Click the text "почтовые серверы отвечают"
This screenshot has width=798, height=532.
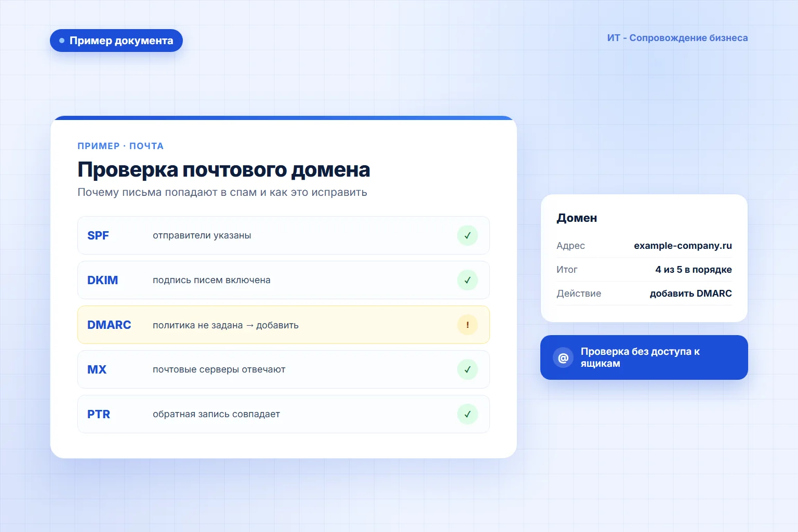219,369
